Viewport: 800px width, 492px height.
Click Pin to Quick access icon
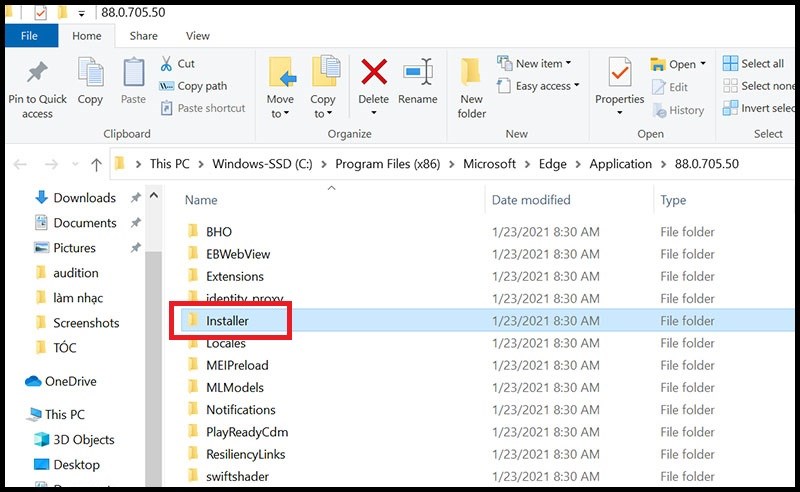(x=37, y=72)
